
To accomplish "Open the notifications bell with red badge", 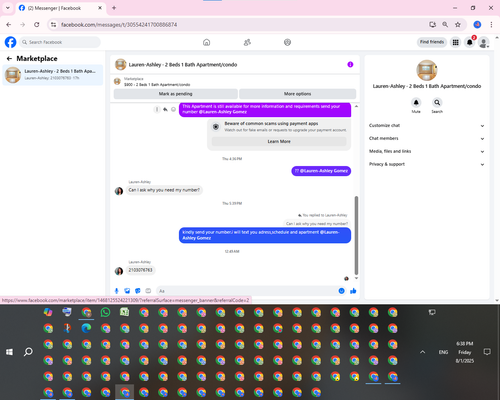I will pos(470,42).
